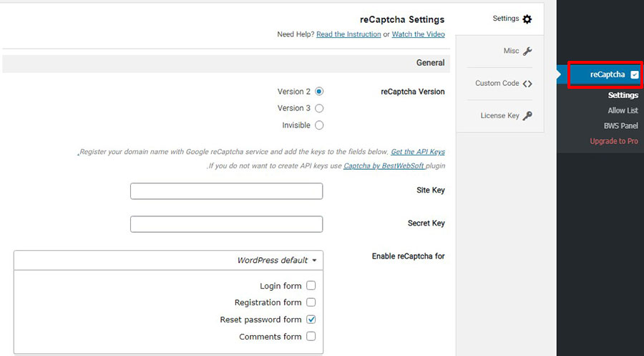The image size is (644, 356).
Task: Click Upgrade to Pro link
Action: (x=614, y=141)
